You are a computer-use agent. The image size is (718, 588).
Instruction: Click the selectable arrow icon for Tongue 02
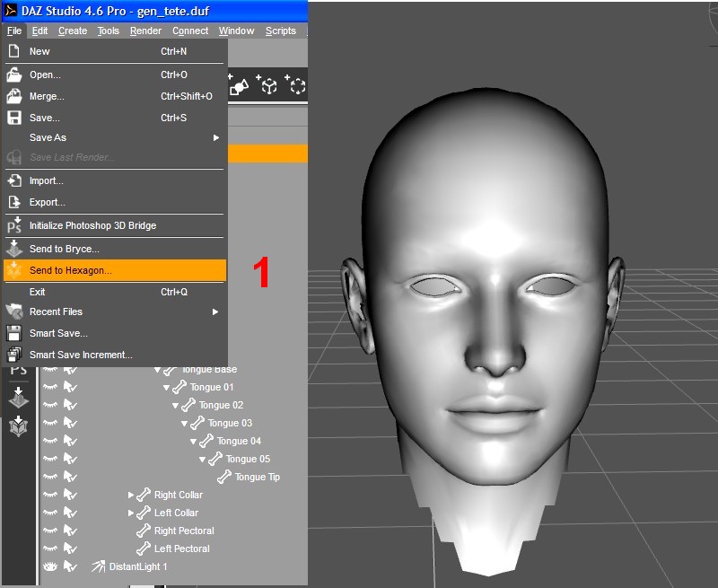point(70,405)
